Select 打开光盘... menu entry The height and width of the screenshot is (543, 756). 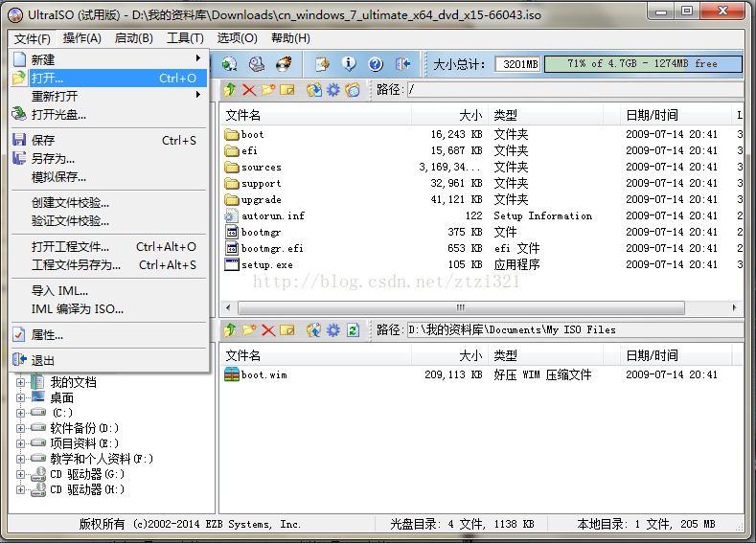click(x=109, y=115)
